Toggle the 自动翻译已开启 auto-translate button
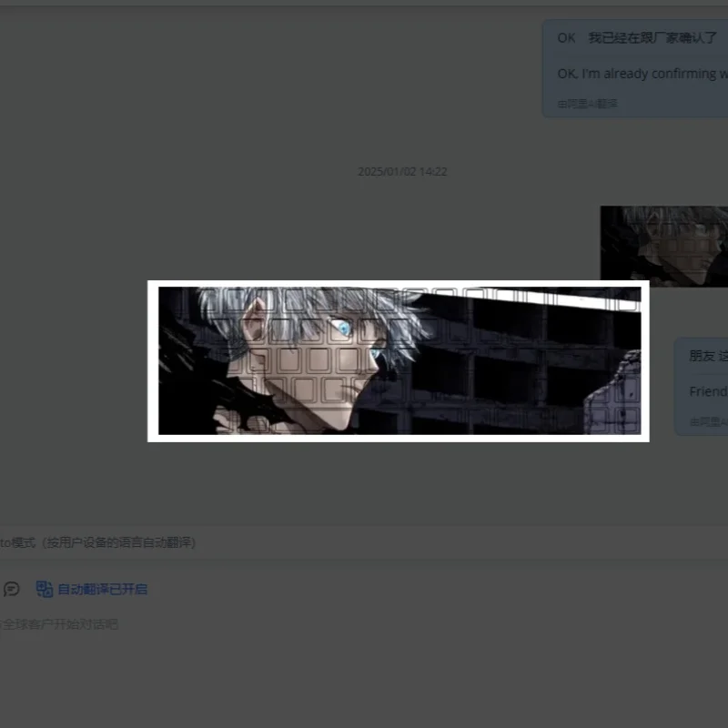 92,589
